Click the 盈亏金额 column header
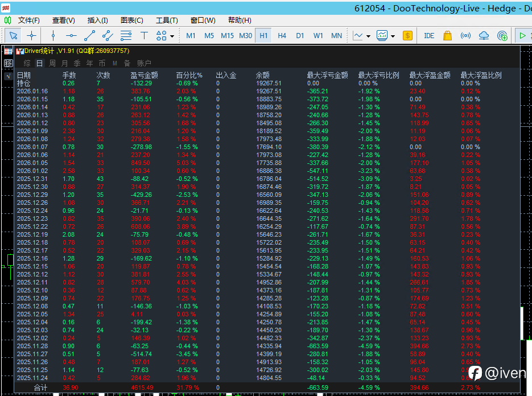Screen dimensions: 532x396 [144, 75]
